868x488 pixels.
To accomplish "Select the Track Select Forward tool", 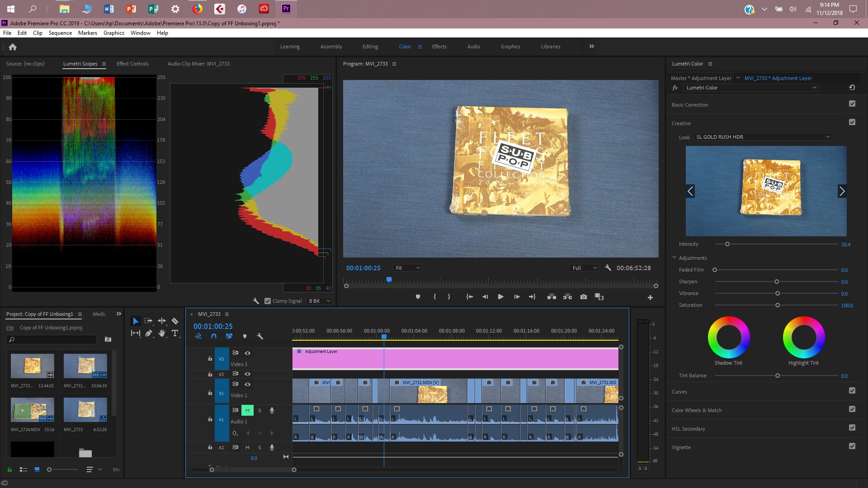I will 148,321.
